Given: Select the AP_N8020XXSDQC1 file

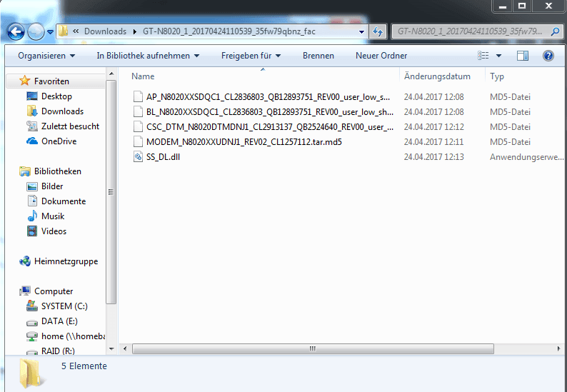Looking at the screenshot, I should [x=268, y=97].
